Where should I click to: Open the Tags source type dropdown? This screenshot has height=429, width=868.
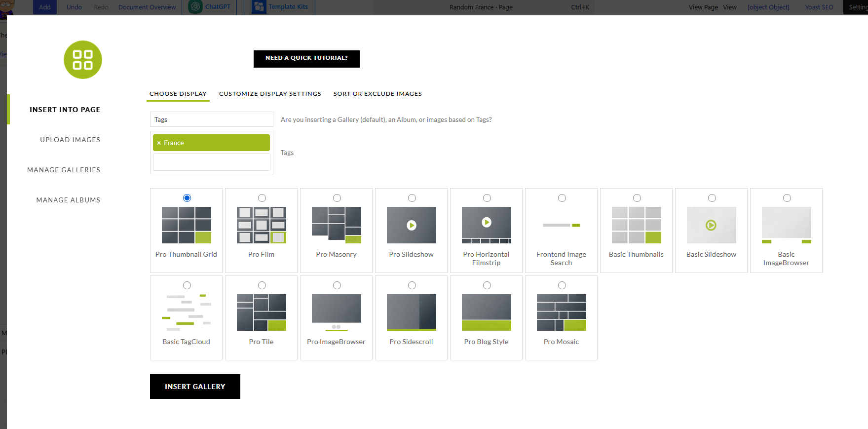point(212,119)
